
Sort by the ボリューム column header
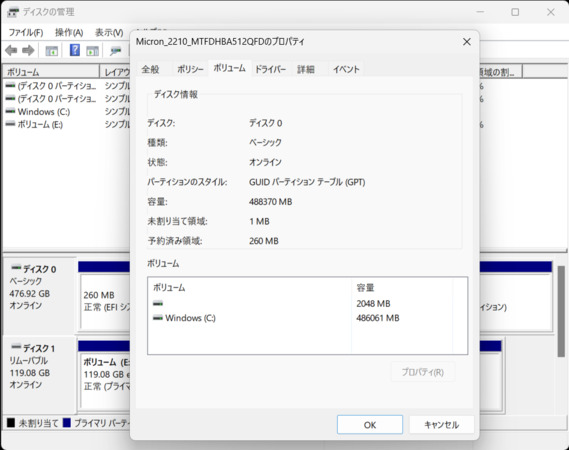click(x=51, y=72)
